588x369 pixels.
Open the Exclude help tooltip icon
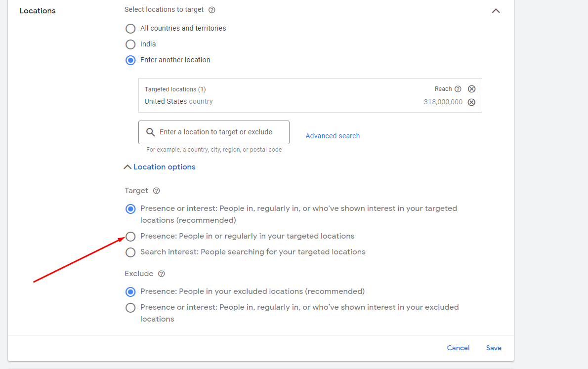pos(161,273)
